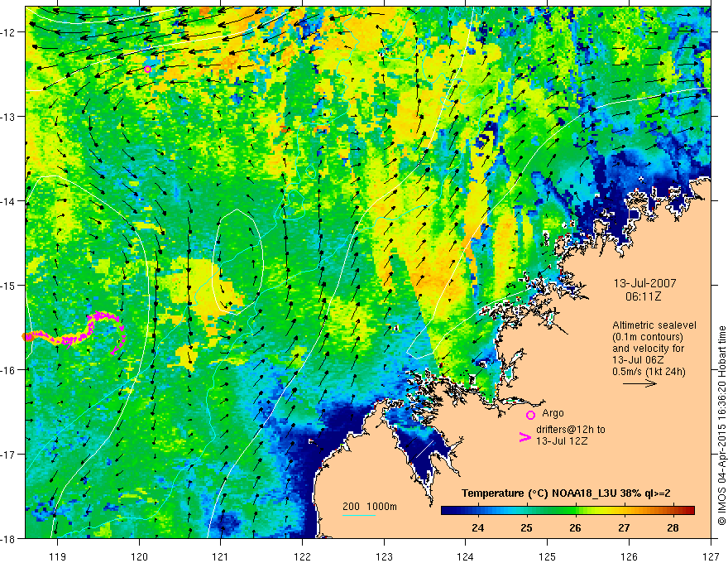Click the longitude label 122

302,556
